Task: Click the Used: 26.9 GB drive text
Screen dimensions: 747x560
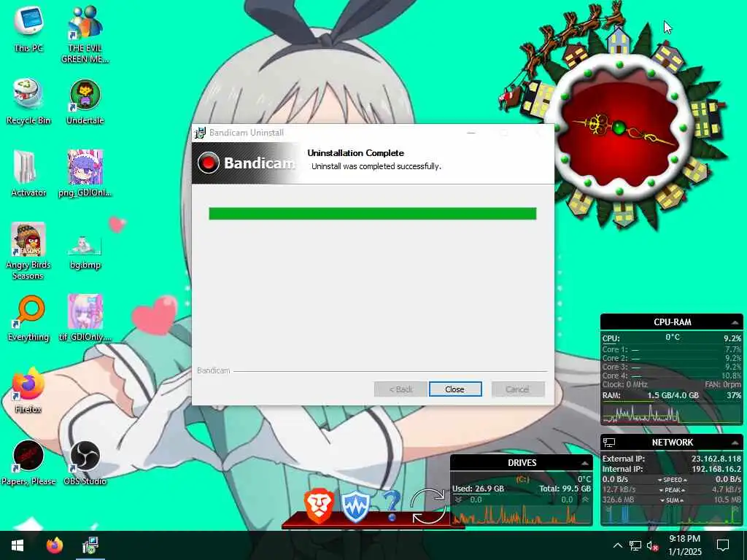Action: pos(478,489)
